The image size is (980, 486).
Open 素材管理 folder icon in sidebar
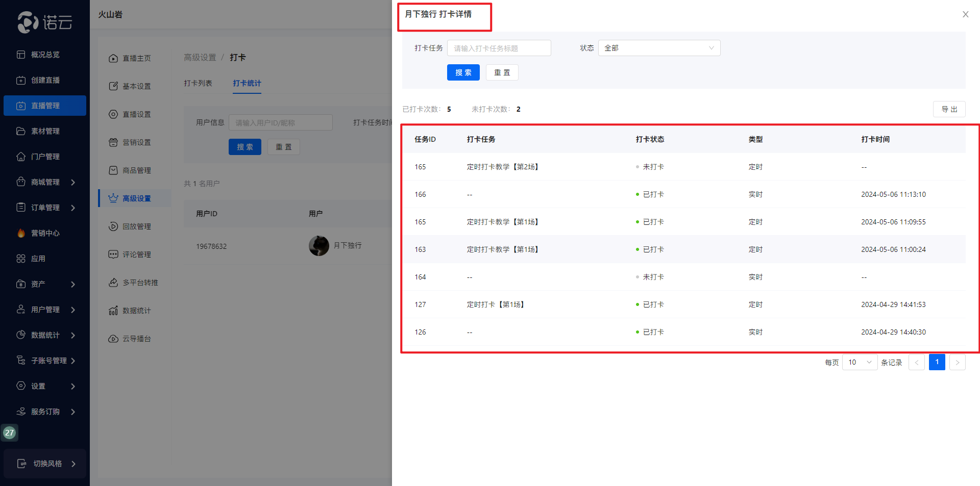click(x=21, y=131)
